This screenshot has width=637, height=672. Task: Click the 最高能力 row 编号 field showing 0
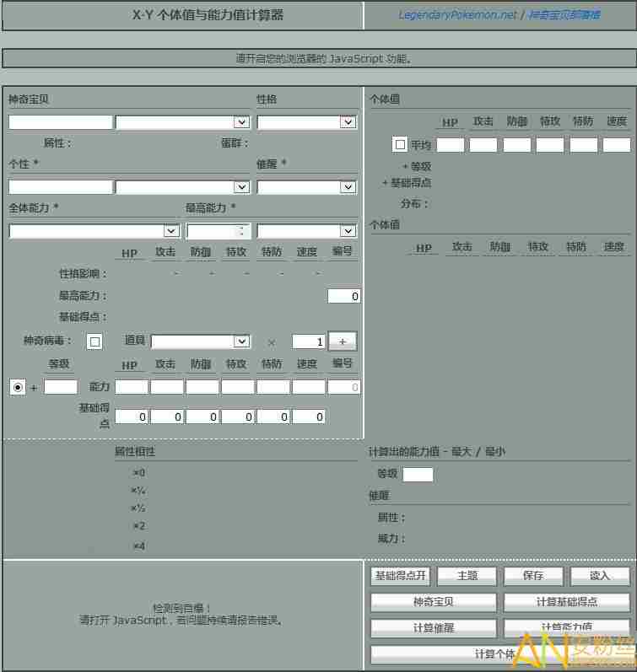[343, 296]
